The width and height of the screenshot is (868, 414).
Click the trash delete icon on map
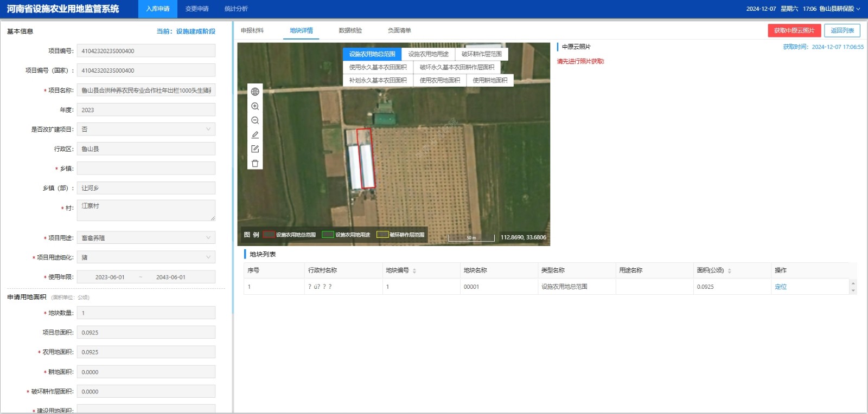tap(255, 163)
